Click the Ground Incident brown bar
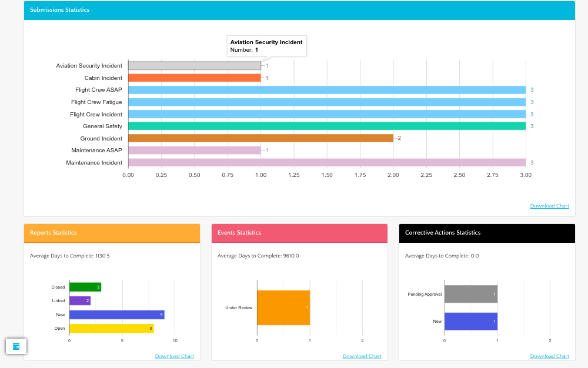 click(260, 138)
